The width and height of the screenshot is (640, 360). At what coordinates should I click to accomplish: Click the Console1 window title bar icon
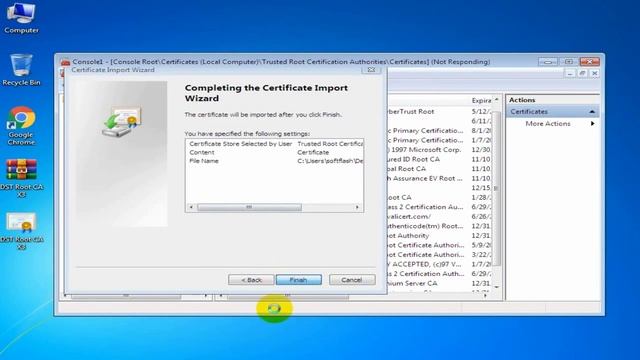point(65,62)
